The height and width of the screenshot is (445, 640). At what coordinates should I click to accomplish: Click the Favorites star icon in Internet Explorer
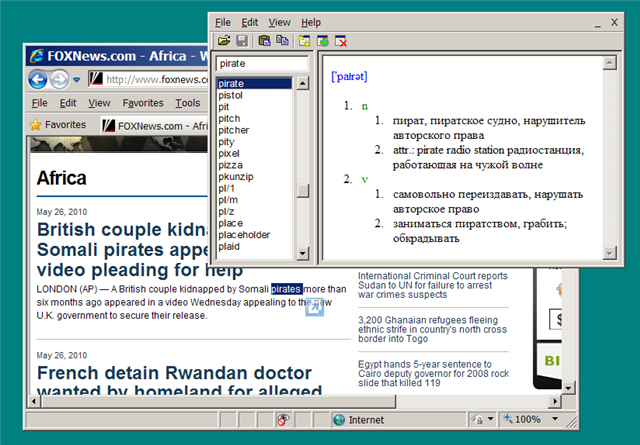click(36, 125)
